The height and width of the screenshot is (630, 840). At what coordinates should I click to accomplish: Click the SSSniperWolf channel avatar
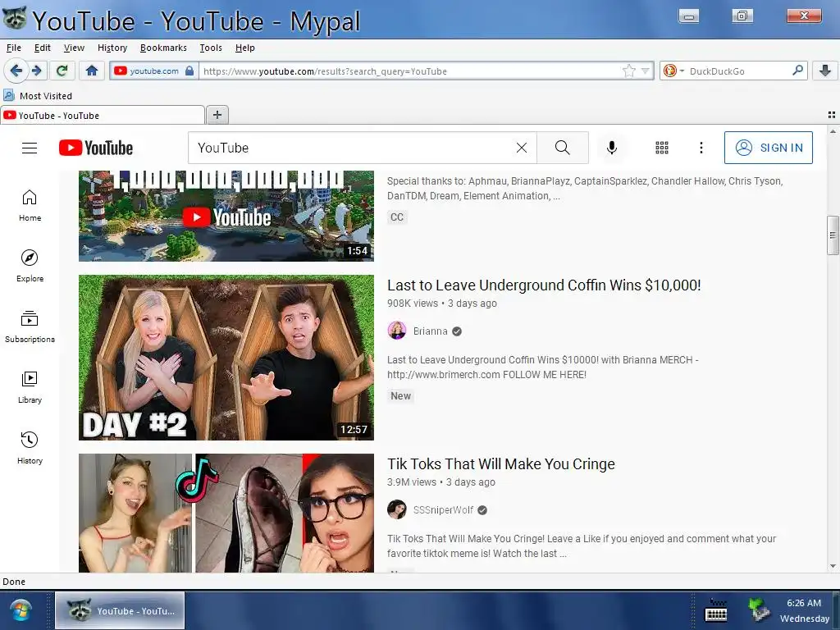[x=397, y=509]
